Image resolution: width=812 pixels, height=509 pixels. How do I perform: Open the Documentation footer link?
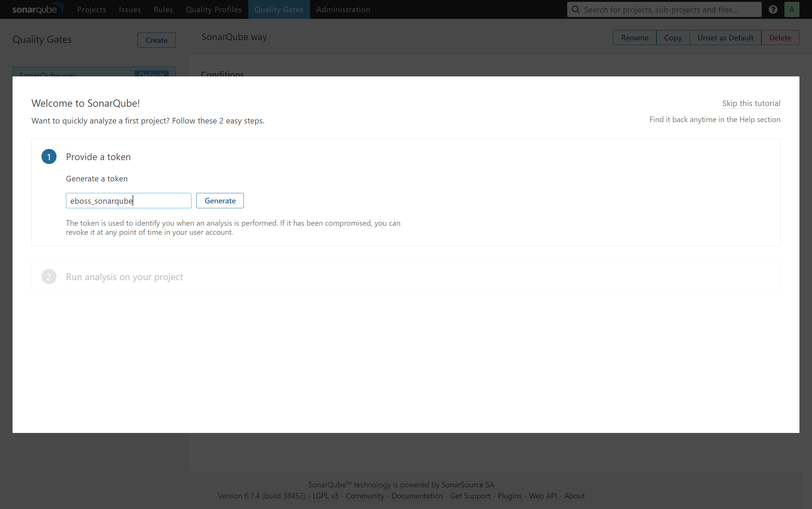417,496
